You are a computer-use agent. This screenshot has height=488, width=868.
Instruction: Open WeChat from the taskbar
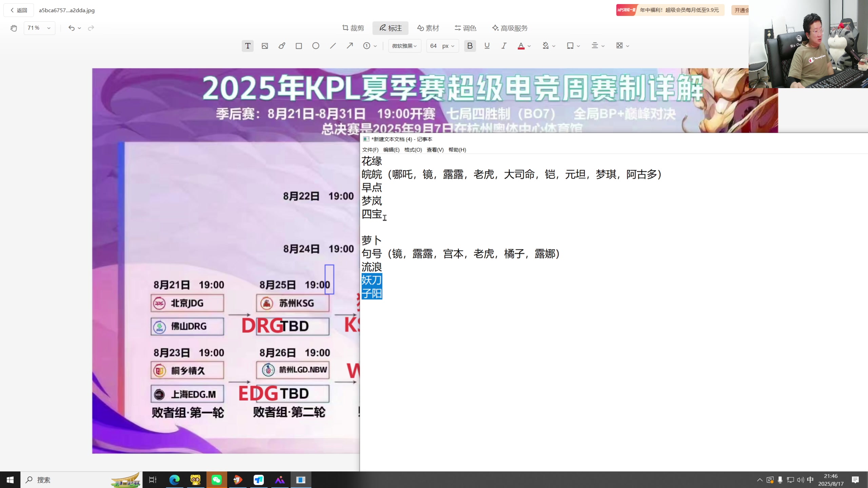(x=216, y=480)
